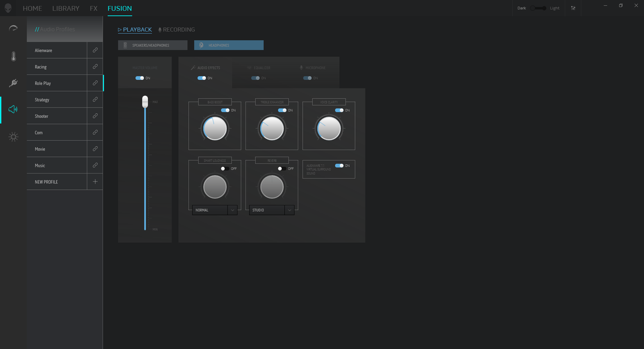The width and height of the screenshot is (644, 349).
Task: Click the Reverb knob
Action: tap(272, 187)
